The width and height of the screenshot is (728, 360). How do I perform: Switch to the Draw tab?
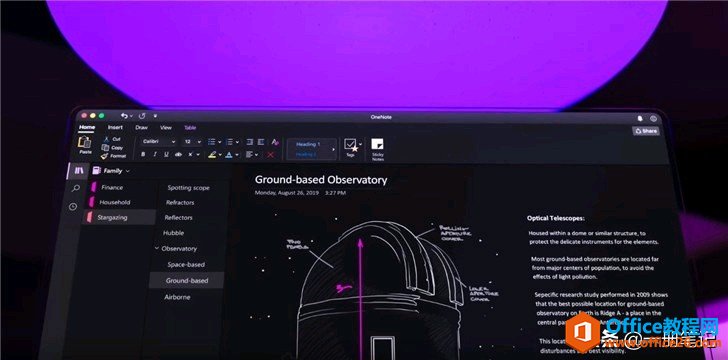141,127
